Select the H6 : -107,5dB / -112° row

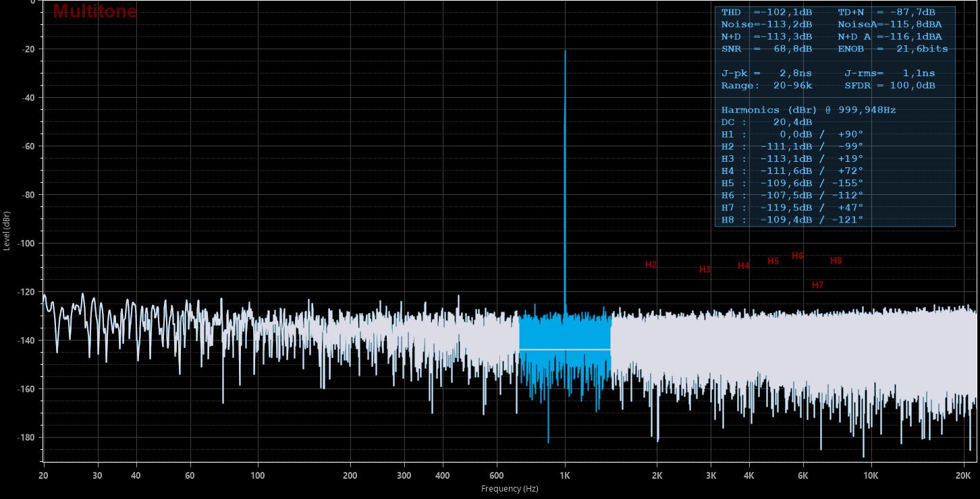[792, 196]
